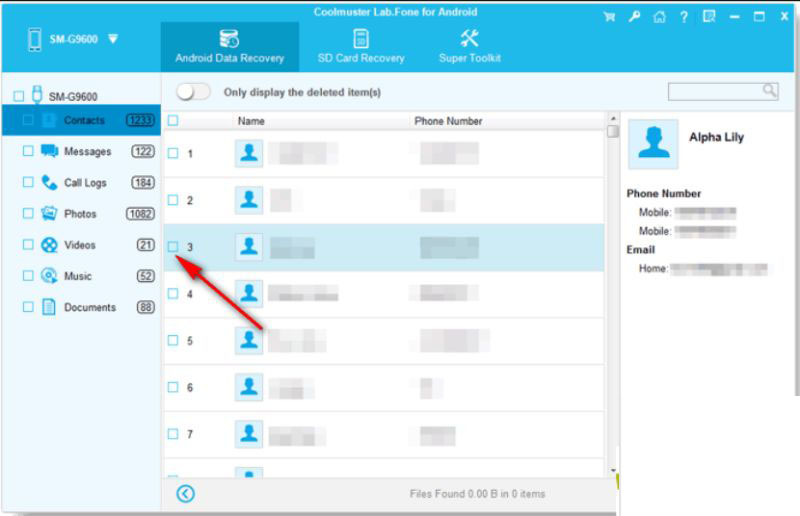Click the Videos film reel icon

49,245
